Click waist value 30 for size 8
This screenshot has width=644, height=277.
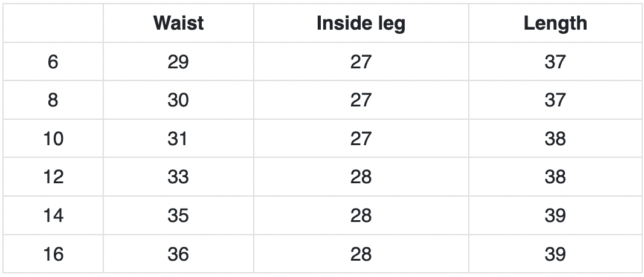coord(178,100)
